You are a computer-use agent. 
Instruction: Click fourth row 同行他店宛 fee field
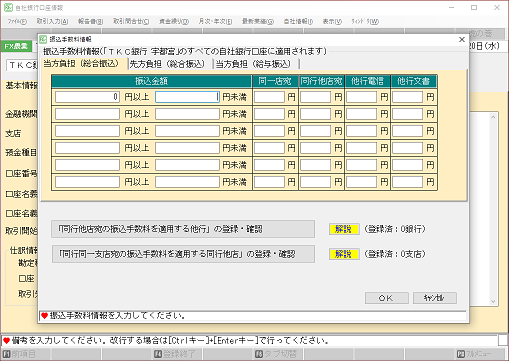(x=315, y=148)
